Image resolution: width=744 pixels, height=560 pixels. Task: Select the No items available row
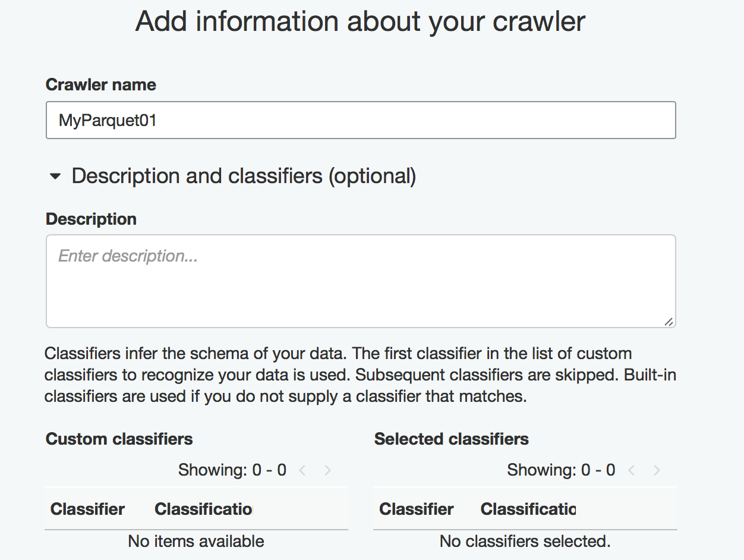pos(196,542)
